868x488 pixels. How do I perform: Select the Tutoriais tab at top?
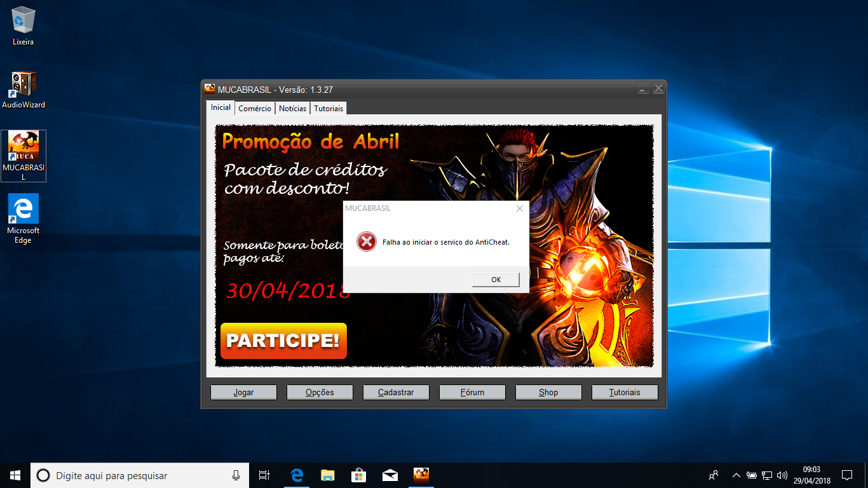tap(329, 109)
